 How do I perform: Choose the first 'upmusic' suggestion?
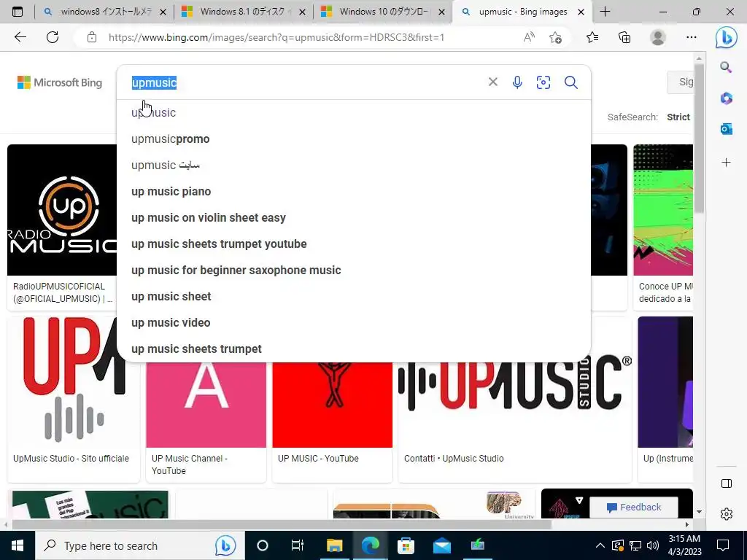[354, 113]
